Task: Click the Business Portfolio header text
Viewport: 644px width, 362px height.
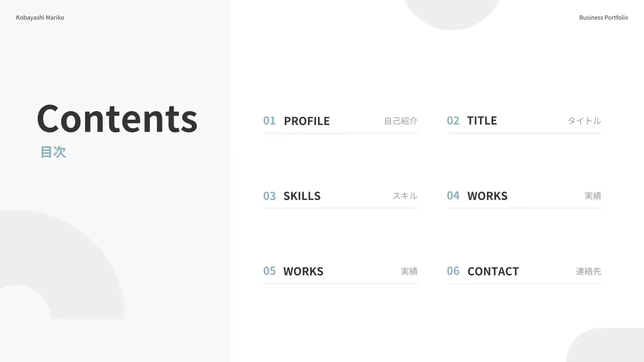Action: click(603, 18)
